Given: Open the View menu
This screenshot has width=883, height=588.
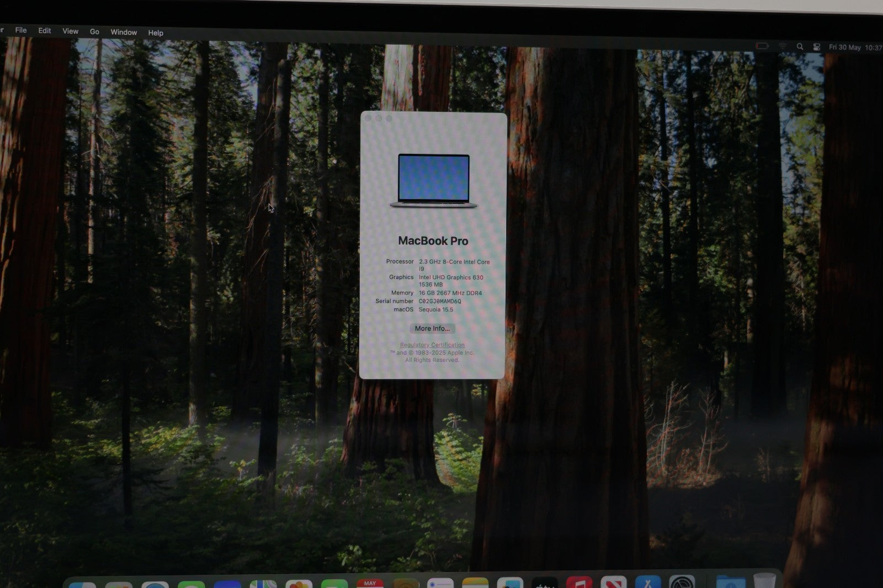Looking at the screenshot, I should tap(70, 31).
